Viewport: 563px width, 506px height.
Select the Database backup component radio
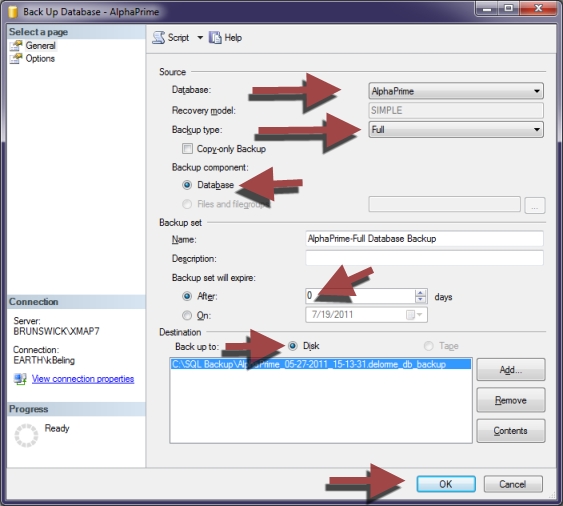[x=187, y=185]
